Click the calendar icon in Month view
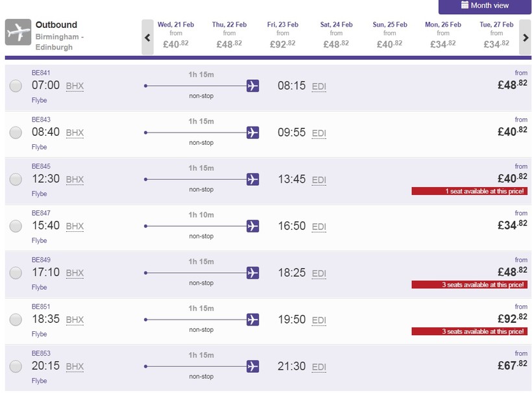This screenshot has width=532, height=393. click(x=465, y=5)
